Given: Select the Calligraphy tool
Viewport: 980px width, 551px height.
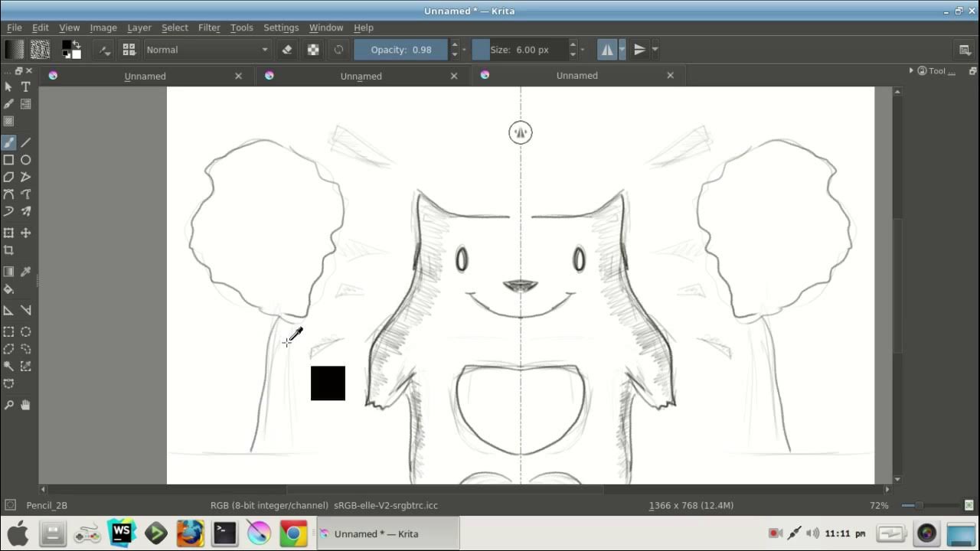Looking at the screenshot, I should pyautogui.click(x=8, y=104).
